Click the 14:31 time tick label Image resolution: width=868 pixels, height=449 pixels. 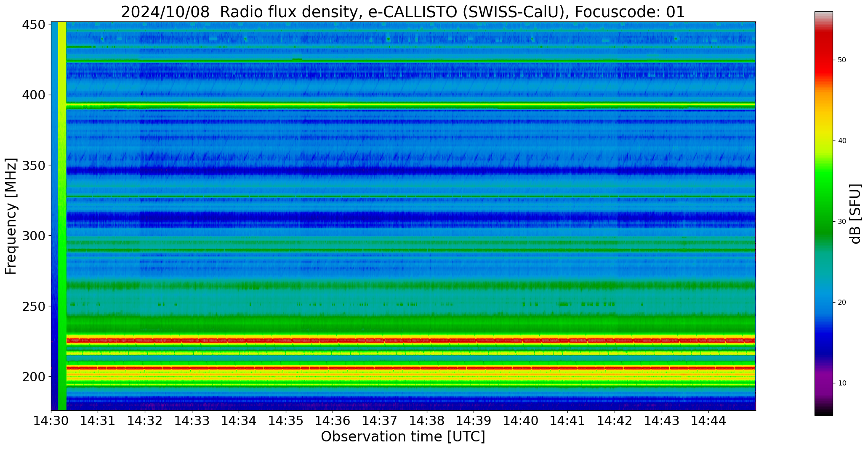pyautogui.click(x=98, y=420)
